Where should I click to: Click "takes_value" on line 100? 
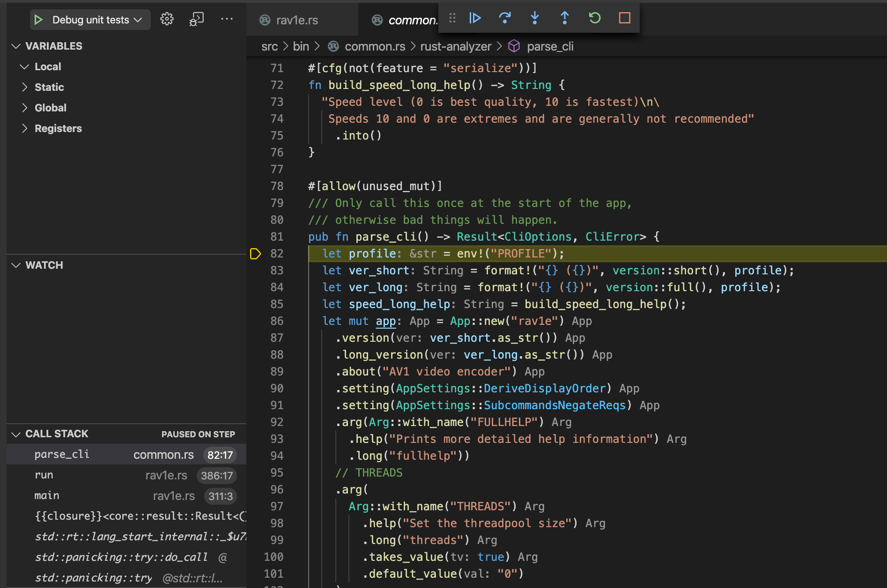coord(406,557)
